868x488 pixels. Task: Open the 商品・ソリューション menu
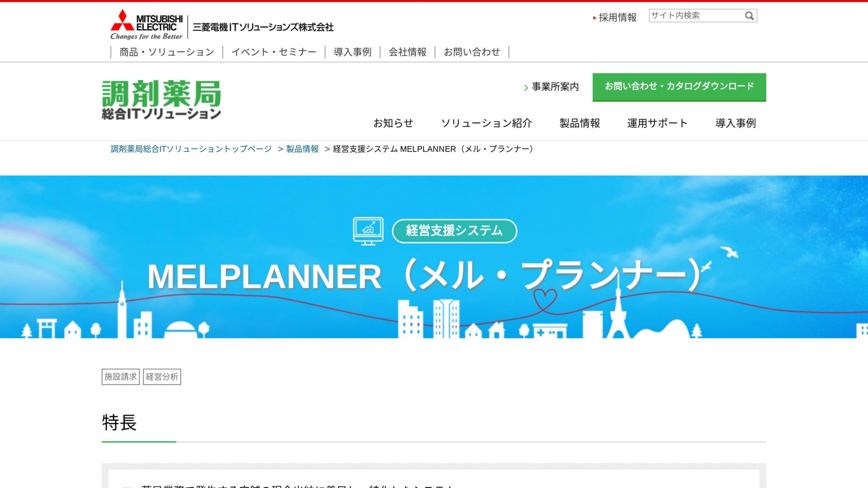(166, 52)
